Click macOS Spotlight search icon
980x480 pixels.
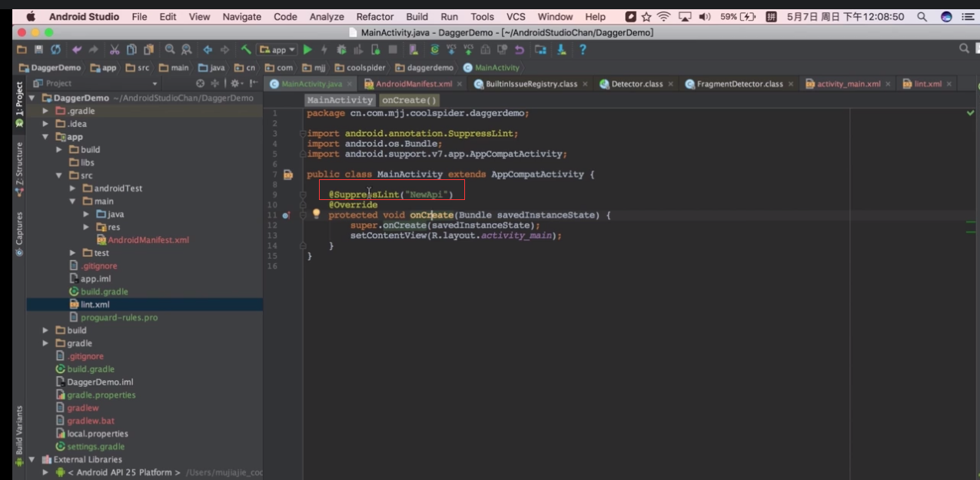click(922, 16)
